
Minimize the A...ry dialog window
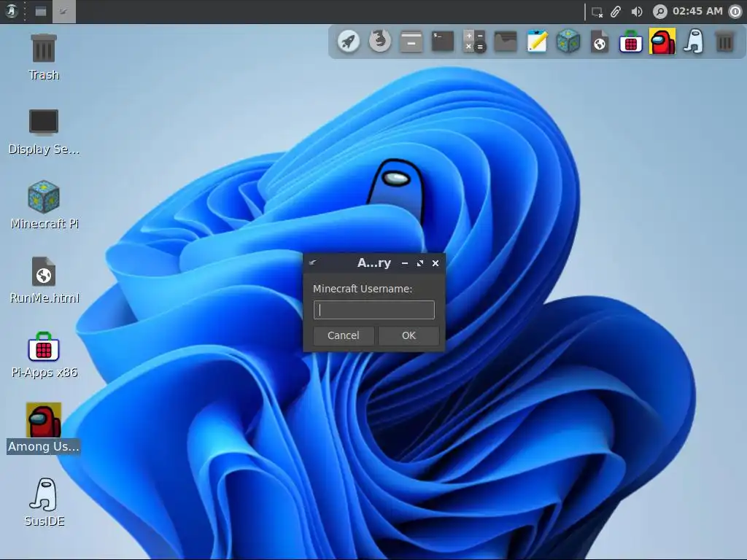coord(405,263)
